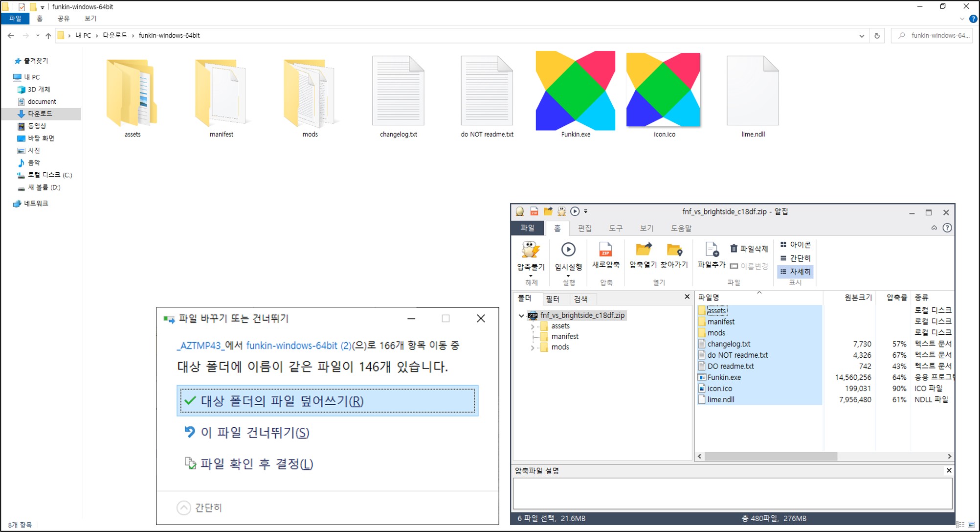Screen dimensions: 980x532
Task: Click the 압축열기 open archive icon
Action: click(x=643, y=250)
